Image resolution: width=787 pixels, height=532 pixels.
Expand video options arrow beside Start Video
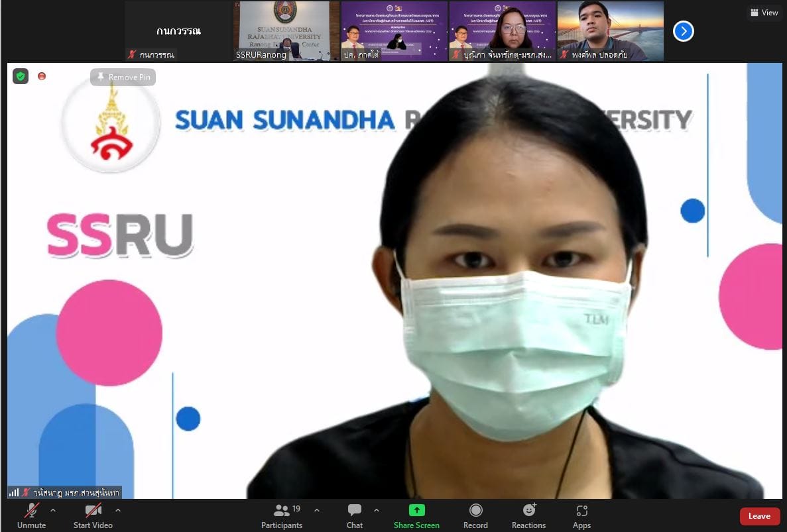click(118, 510)
